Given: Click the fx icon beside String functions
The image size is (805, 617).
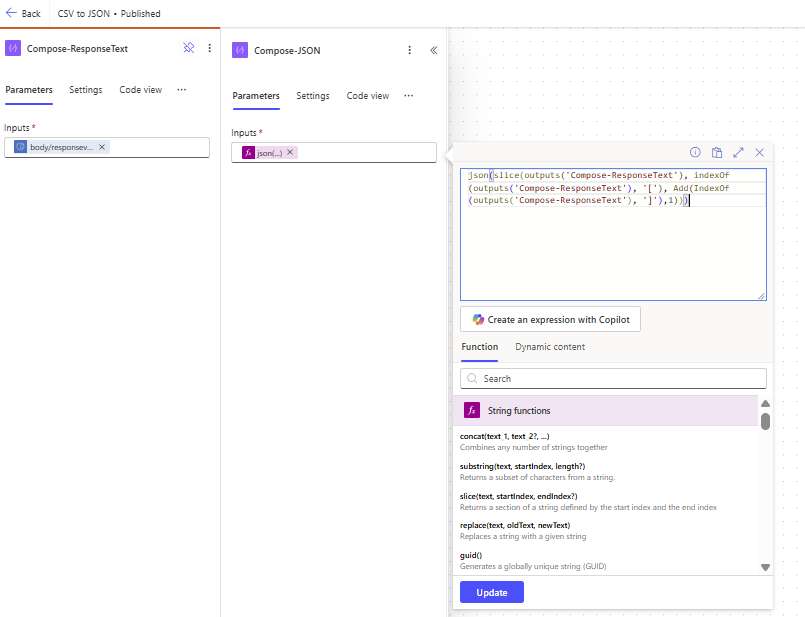Looking at the screenshot, I should 472,410.
